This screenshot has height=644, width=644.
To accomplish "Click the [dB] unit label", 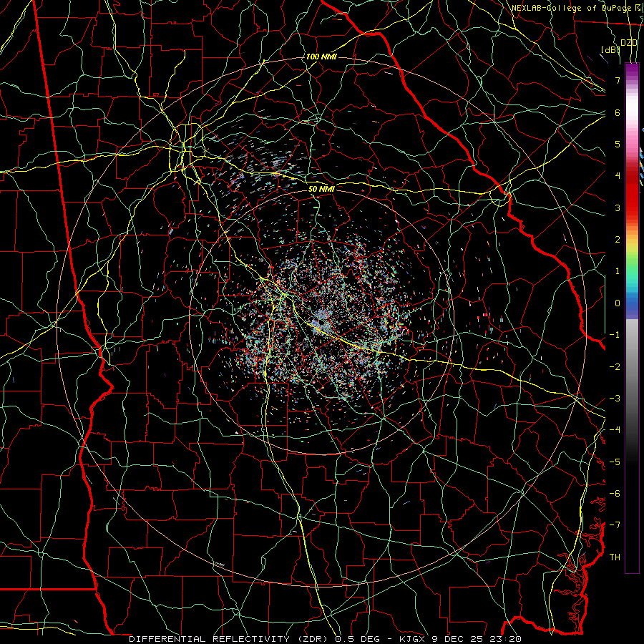I will [x=610, y=49].
